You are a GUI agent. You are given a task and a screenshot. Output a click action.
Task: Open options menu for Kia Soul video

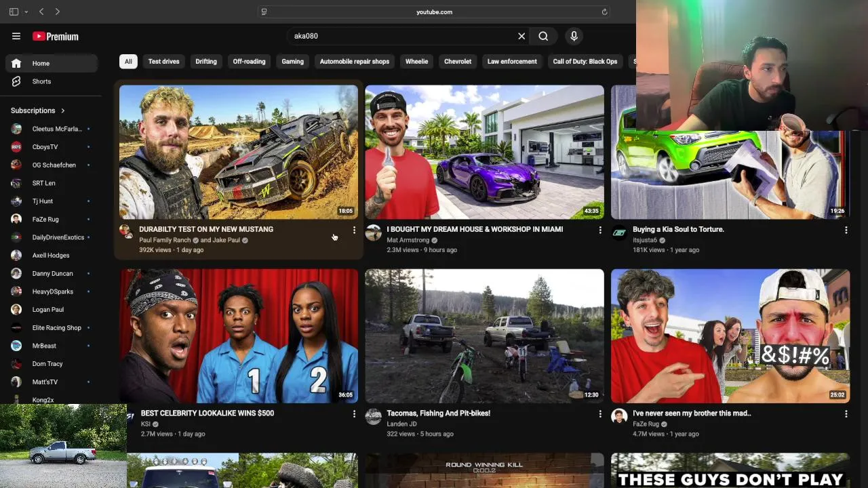(x=846, y=230)
